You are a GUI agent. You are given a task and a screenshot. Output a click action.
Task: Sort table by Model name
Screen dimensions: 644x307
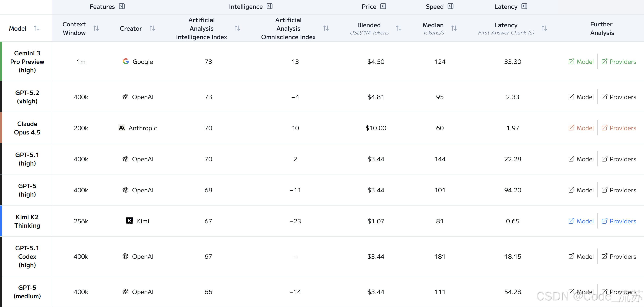pyautogui.click(x=37, y=28)
